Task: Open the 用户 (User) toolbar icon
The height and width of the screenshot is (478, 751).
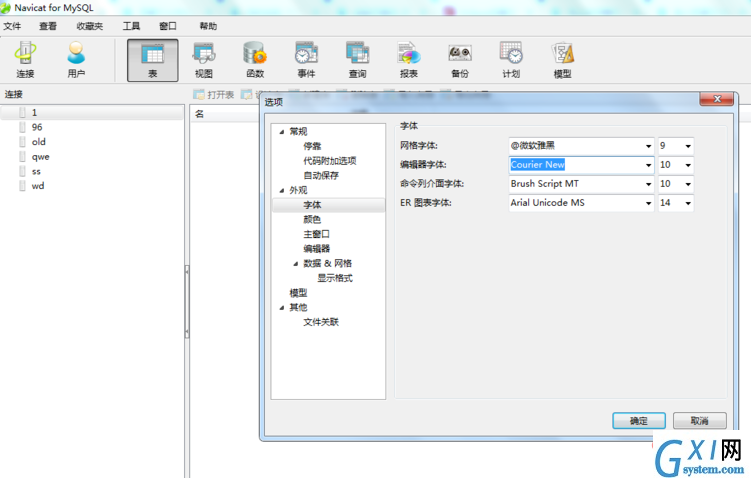Action: tap(76, 60)
